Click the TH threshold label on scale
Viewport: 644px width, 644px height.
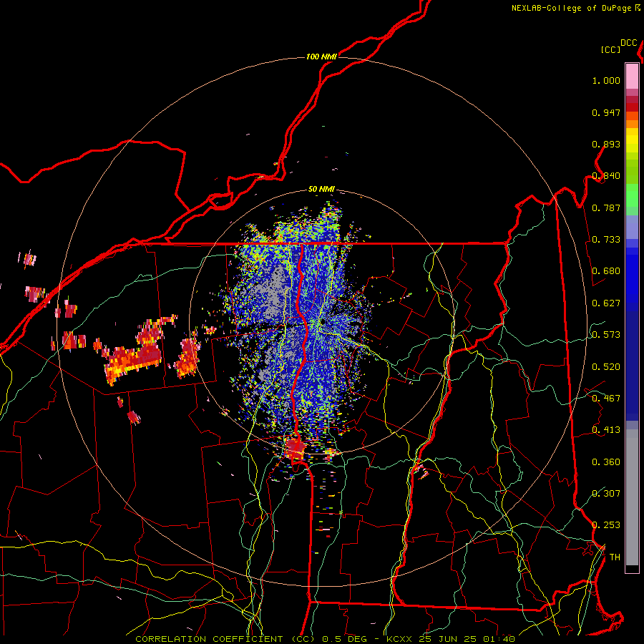pyautogui.click(x=615, y=557)
